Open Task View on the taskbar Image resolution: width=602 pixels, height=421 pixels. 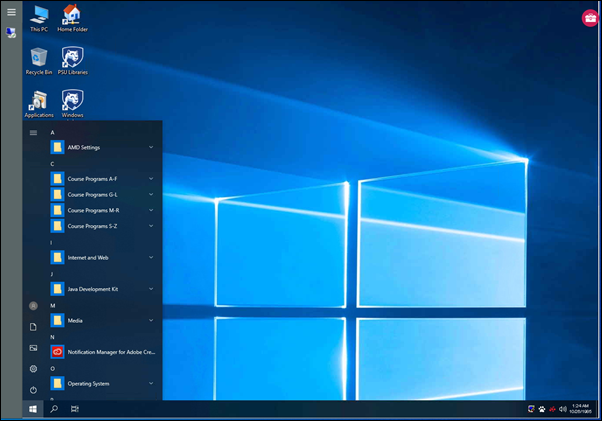(x=75, y=409)
